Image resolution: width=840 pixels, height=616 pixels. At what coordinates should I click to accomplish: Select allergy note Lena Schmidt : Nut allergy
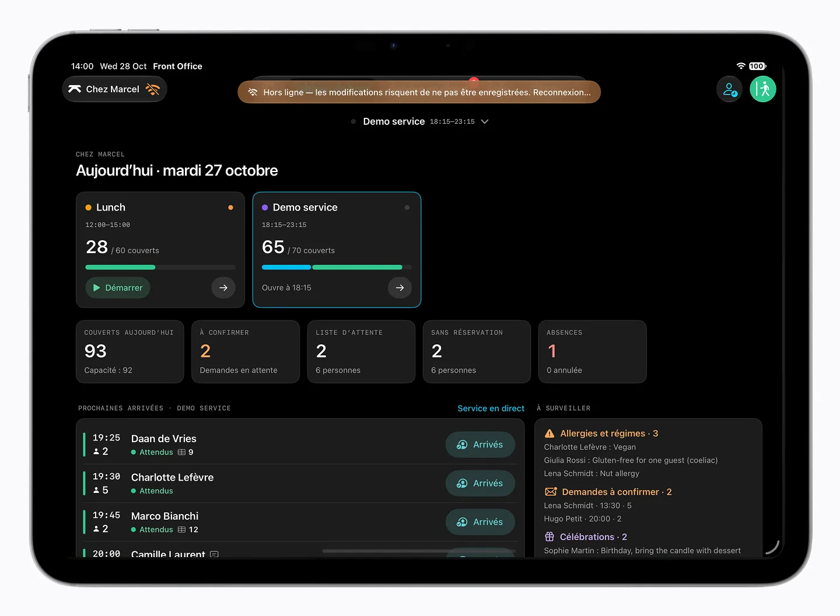(x=591, y=474)
